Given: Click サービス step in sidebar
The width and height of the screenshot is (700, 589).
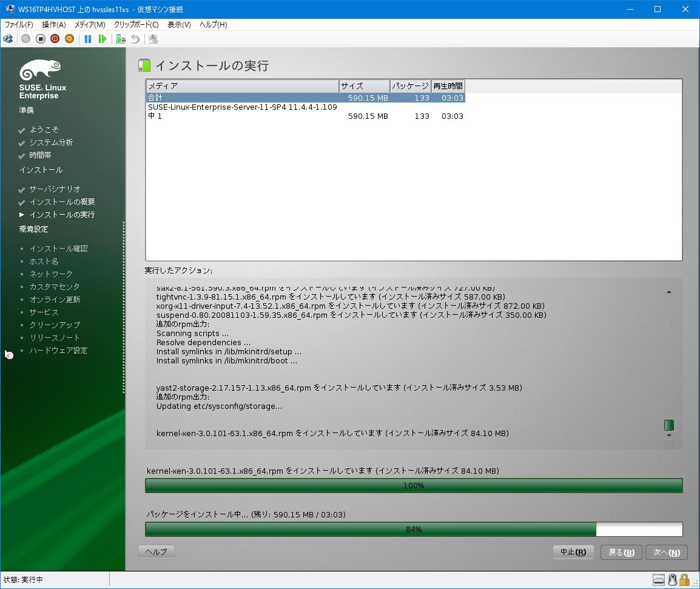Looking at the screenshot, I should (44, 312).
